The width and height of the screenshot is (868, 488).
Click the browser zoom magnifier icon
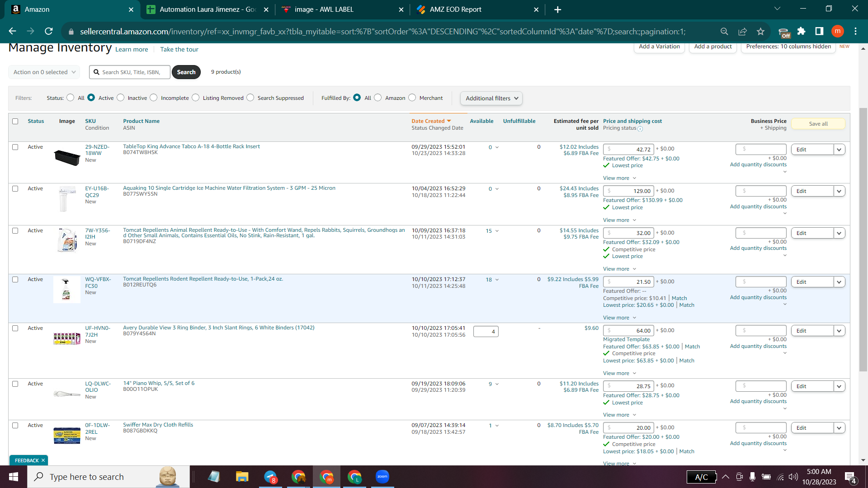click(x=724, y=31)
